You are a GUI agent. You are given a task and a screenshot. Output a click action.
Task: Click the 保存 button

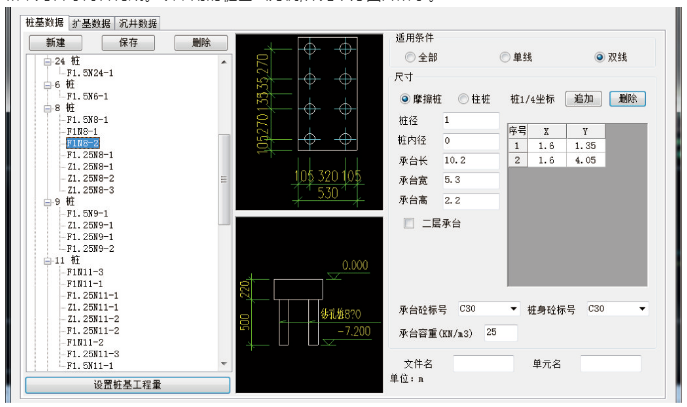(x=128, y=42)
